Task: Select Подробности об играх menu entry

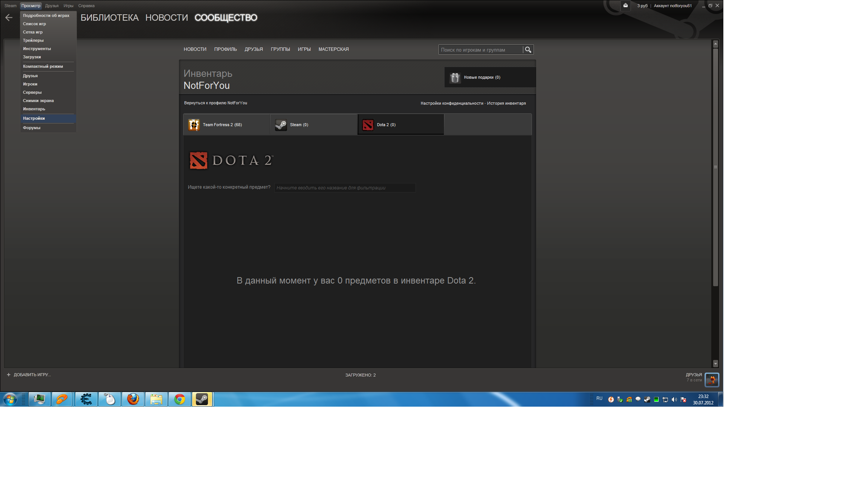Action: [x=48, y=15]
